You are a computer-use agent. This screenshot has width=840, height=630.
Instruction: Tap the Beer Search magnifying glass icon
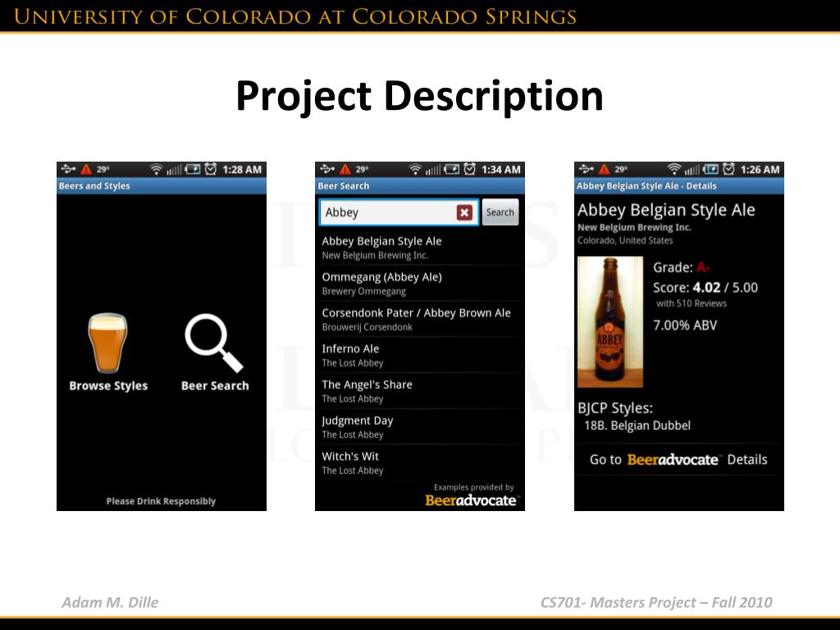(x=214, y=343)
